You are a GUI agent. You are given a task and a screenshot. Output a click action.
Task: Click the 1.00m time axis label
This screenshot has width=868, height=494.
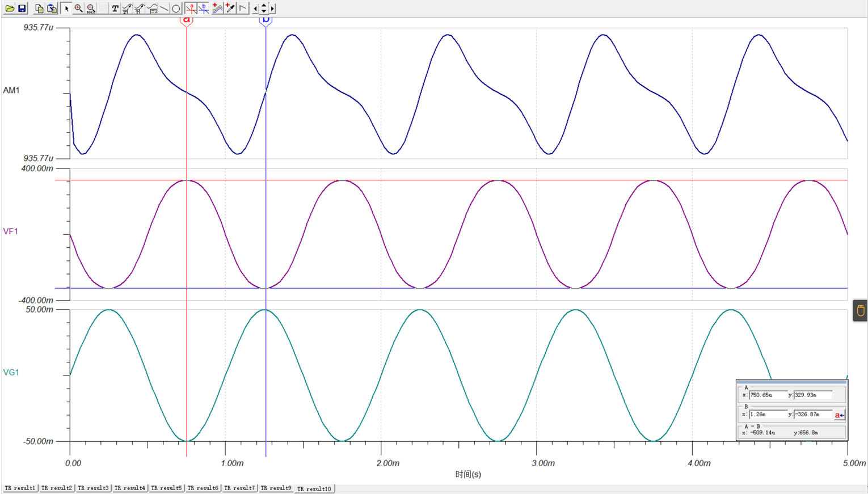coord(232,463)
